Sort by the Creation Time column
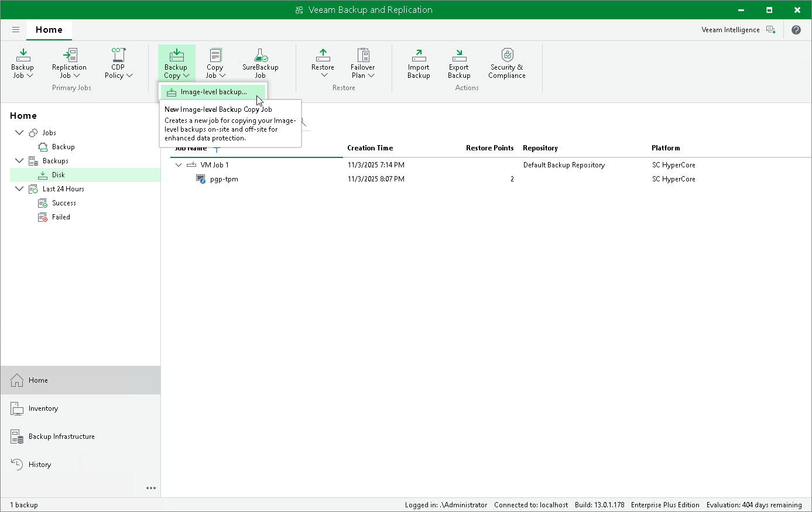The height and width of the screenshot is (512, 812). point(370,148)
